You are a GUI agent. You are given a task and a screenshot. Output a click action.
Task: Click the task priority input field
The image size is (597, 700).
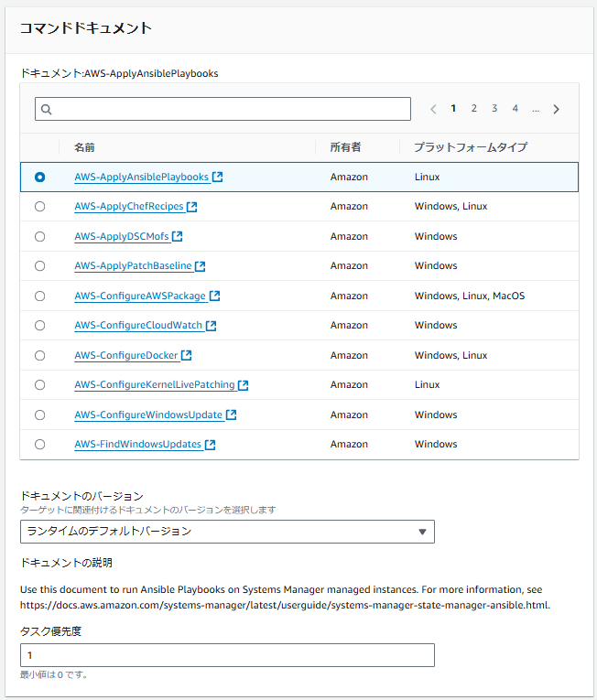(x=227, y=655)
